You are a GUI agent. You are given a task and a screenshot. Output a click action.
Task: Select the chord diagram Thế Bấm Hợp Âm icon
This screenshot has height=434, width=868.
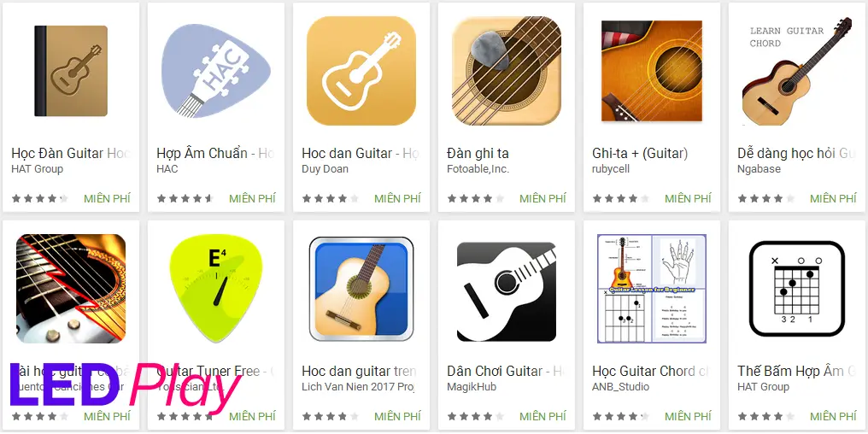pyautogui.click(x=796, y=289)
